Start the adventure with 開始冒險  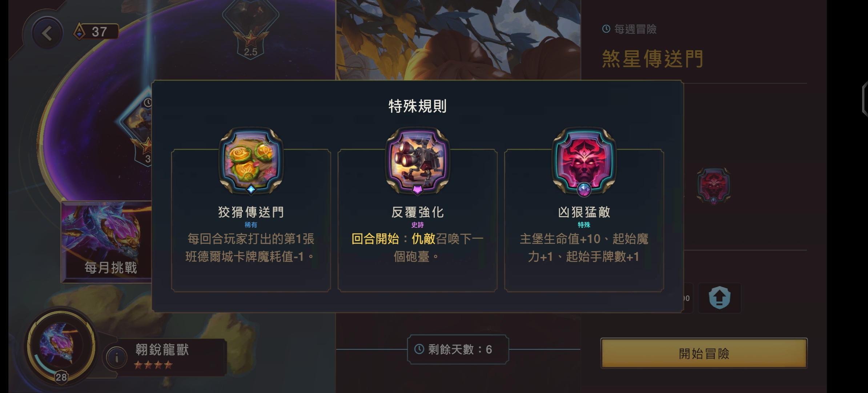tap(704, 353)
